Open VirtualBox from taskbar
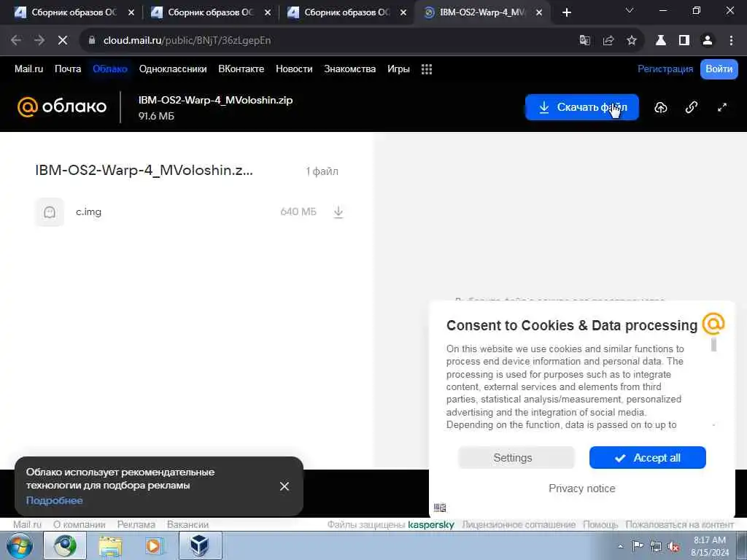 point(200,545)
